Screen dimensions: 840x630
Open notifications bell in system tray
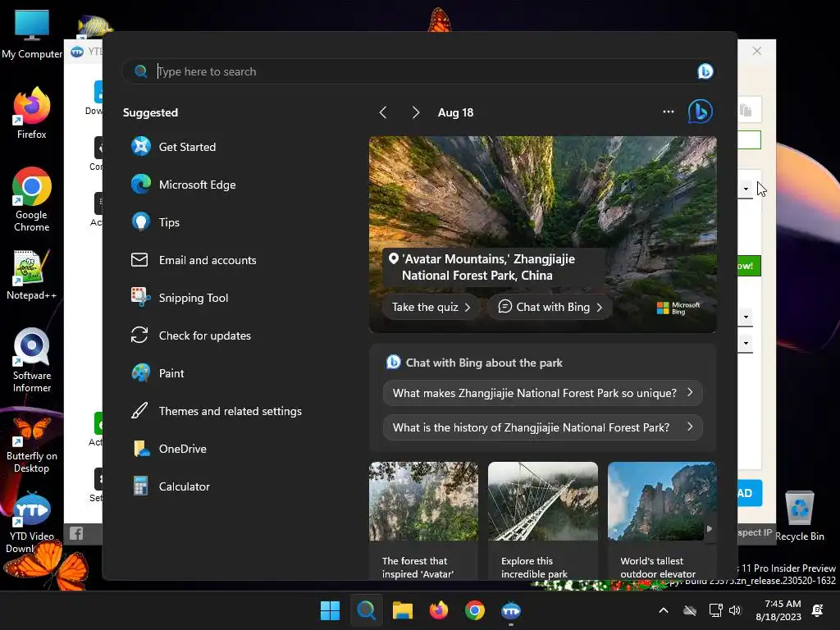click(818, 610)
